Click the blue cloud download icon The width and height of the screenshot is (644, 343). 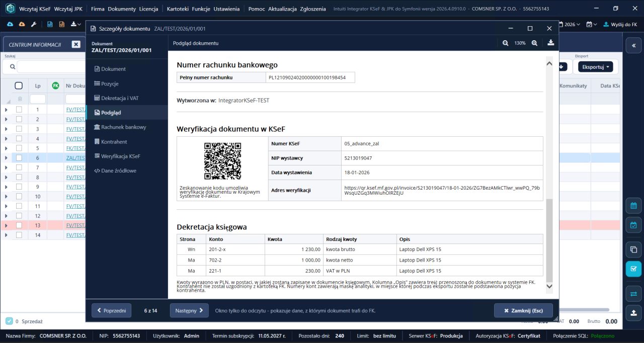(x=10, y=24)
